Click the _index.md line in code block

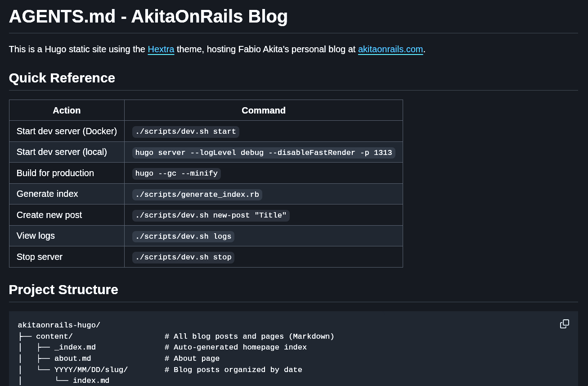75,347
